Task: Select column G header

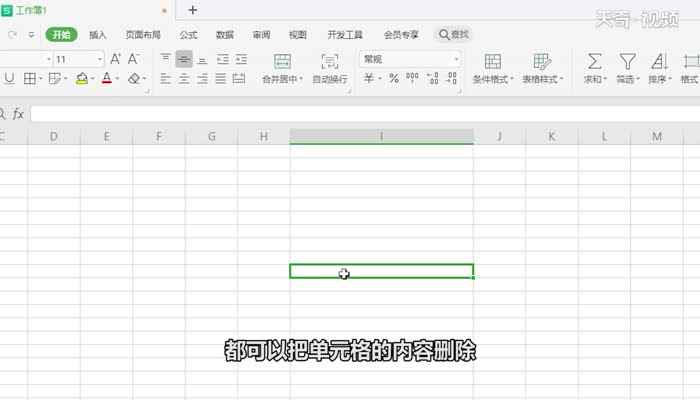Action: tap(212, 136)
